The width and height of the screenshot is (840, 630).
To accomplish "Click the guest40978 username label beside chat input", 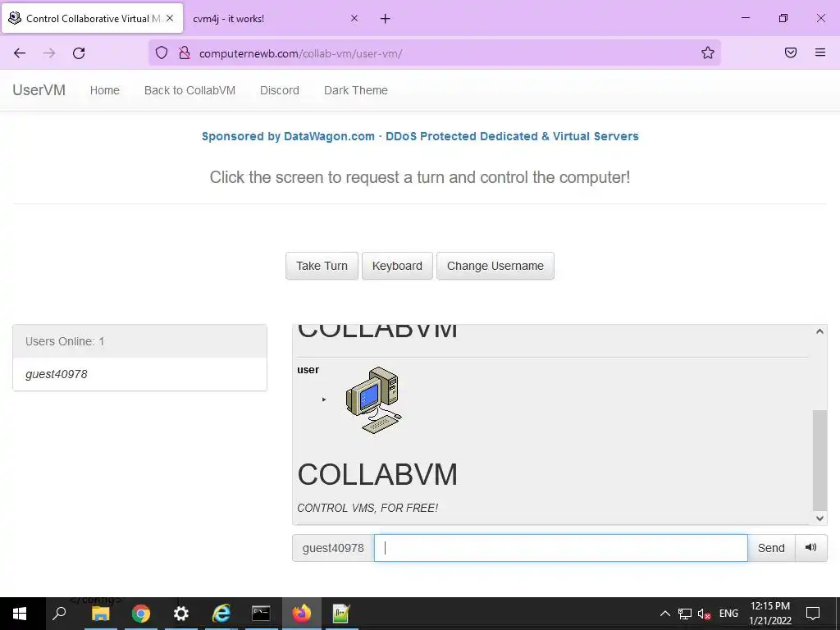I will [x=333, y=547].
